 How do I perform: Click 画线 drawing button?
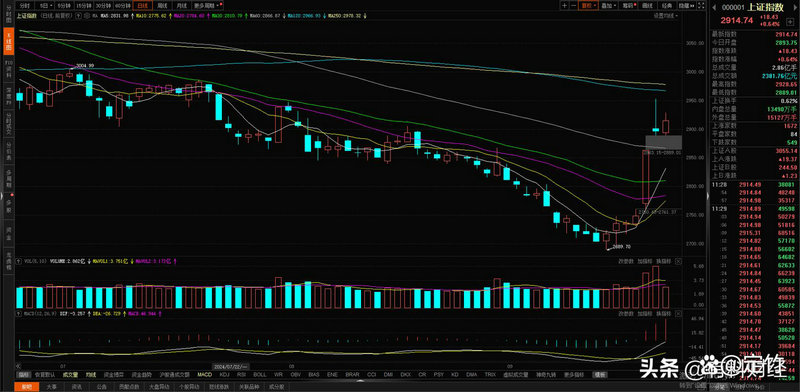(648, 6)
